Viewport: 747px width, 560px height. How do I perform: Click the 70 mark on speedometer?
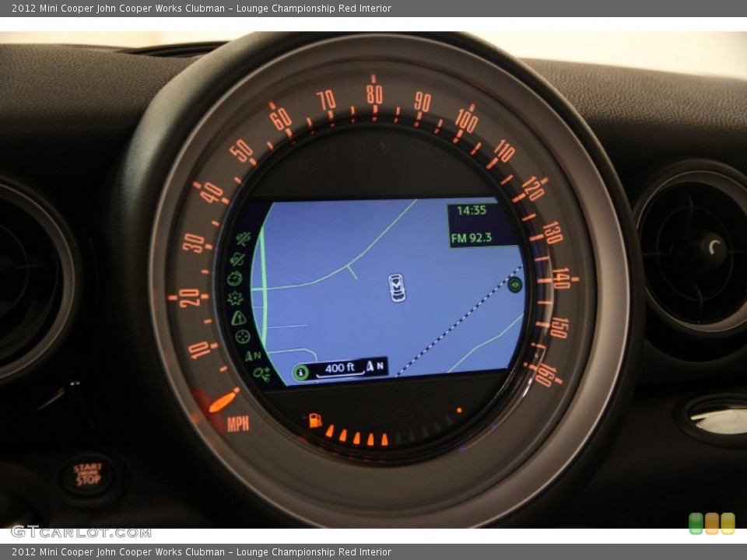pyautogui.click(x=326, y=100)
